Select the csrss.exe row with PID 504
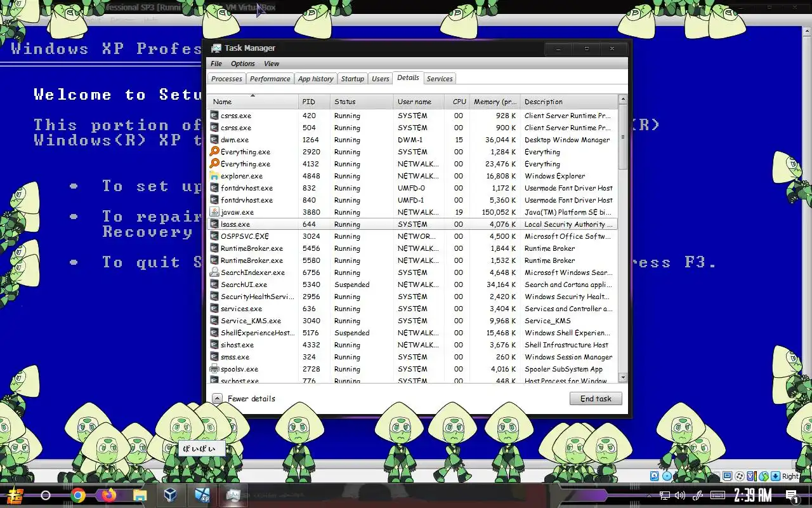 [412, 128]
